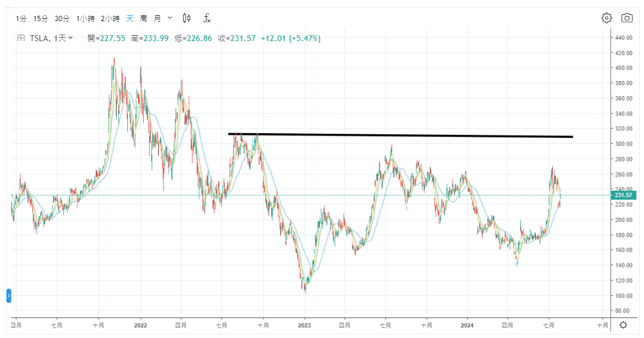This screenshot has width=644, height=338.
Task: Switch chart to 1小時 interval
Action: coord(85,18)
